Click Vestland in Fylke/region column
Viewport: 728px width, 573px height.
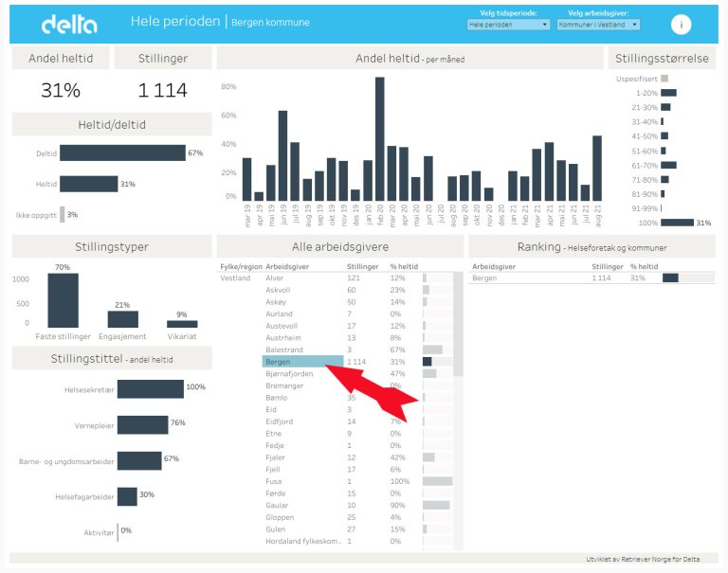point(235,278)
